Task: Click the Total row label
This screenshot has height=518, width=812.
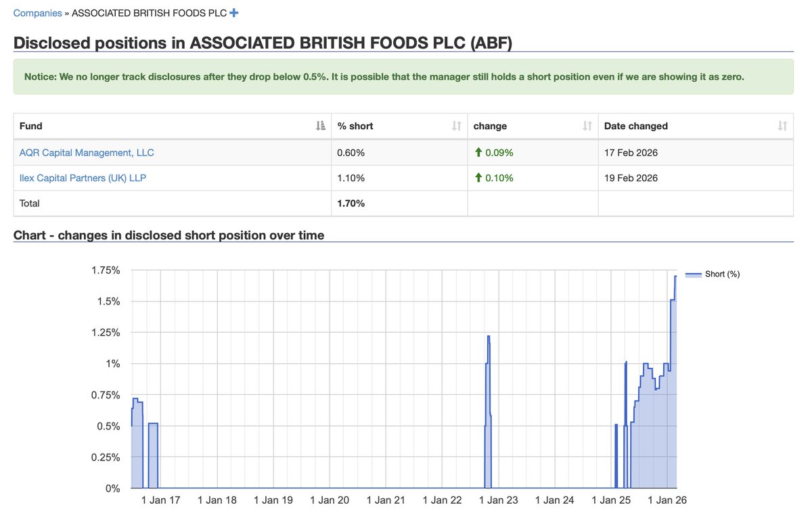Action: (30, 203)
